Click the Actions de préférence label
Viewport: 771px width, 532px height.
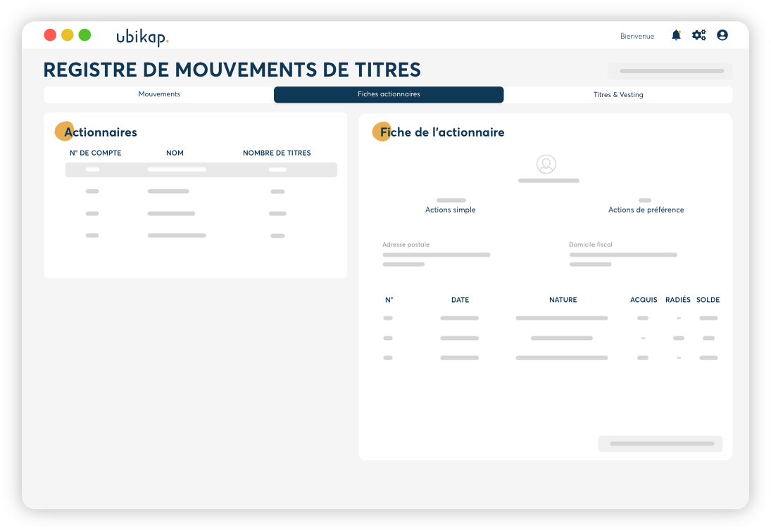(646, 210)
